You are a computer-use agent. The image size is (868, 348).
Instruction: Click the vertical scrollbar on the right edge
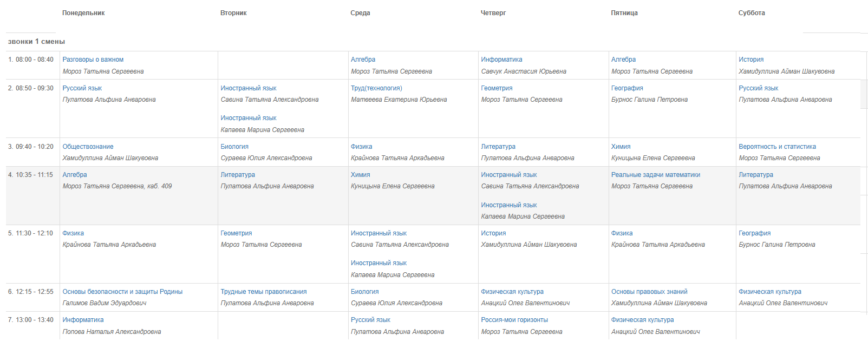(x=864, y=95)
